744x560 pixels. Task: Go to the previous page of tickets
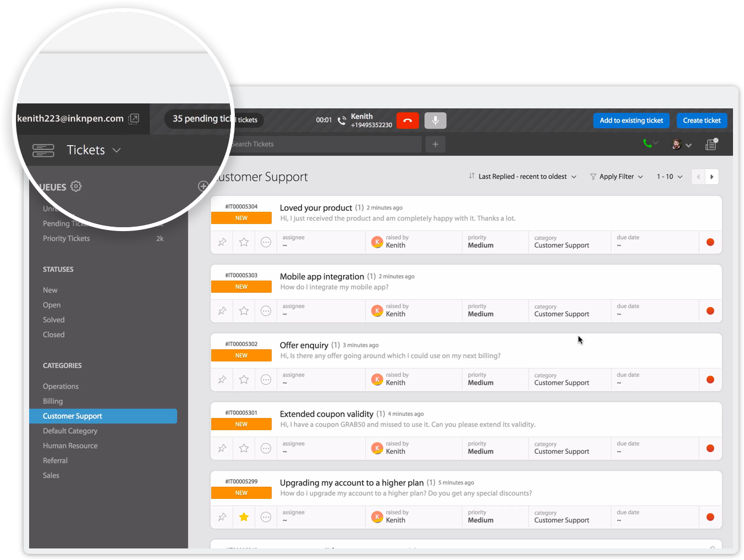(698, 177)
